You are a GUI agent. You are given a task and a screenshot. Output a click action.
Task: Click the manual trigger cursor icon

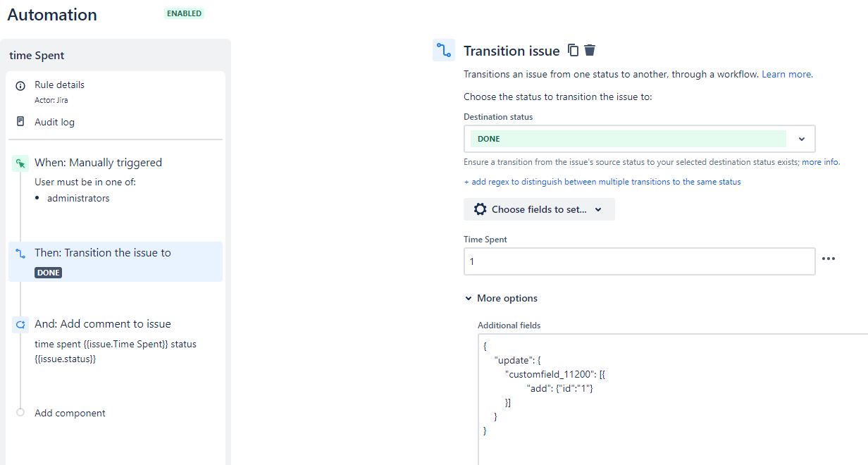click(20, 163)
